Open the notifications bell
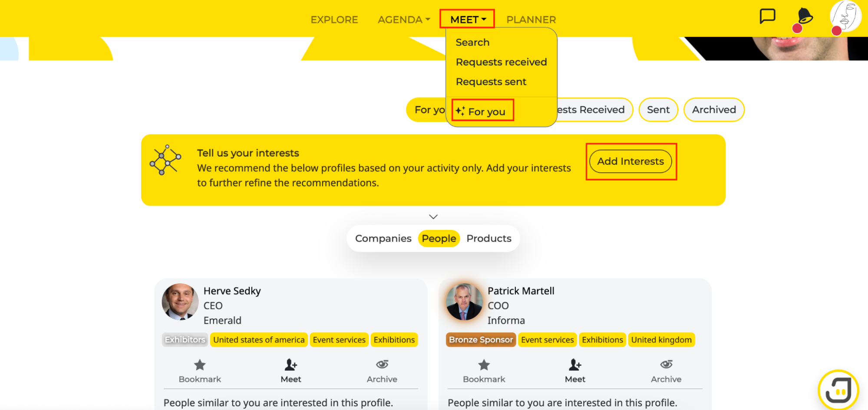 pos(805,16)
